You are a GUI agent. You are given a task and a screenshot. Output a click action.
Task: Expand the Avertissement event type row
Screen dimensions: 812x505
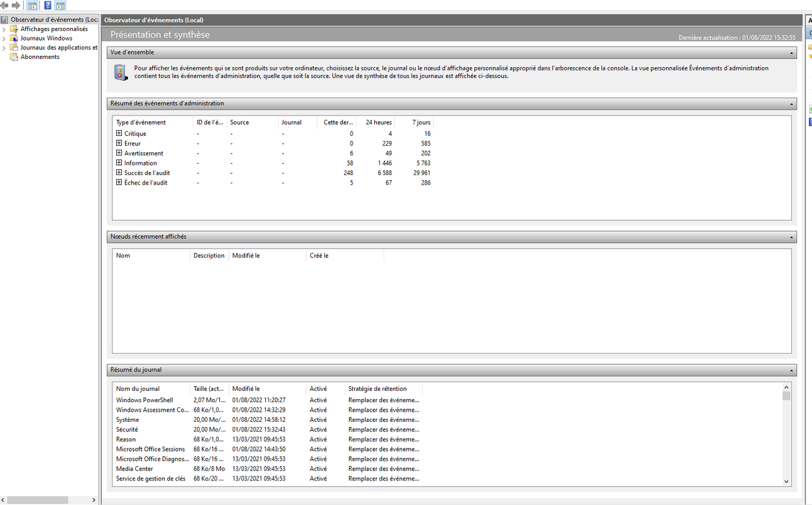[x=119, y=153]
